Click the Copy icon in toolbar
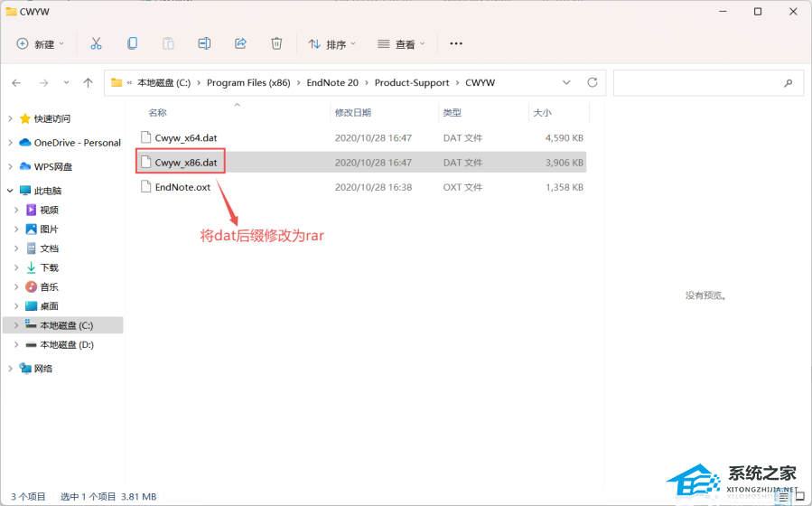Image resolution: width=812 pixels, height=506 pixels. coord(132,43)
